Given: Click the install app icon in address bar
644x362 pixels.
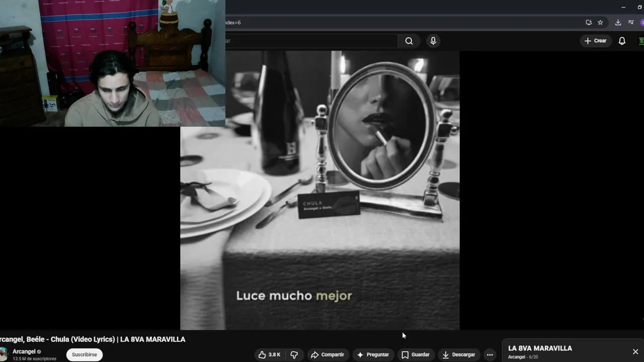Looking at the screenshot, I should coord(589,23).
